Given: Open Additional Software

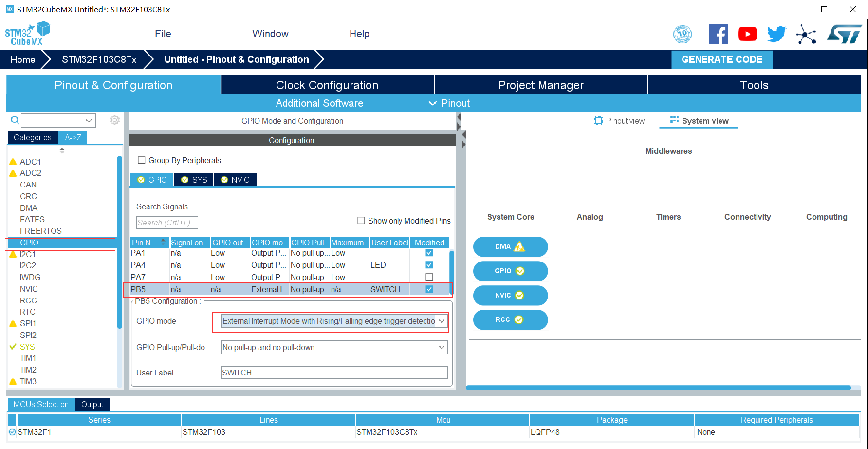Looking at the screenshot, I should 319,103.
